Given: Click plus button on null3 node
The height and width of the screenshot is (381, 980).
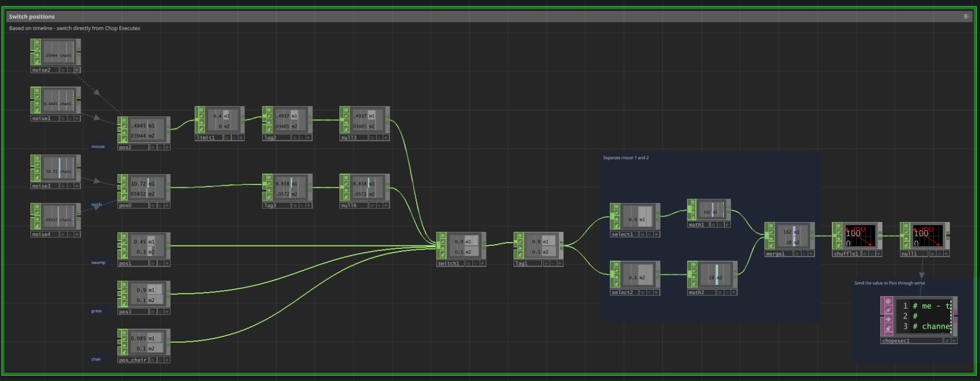Looking at the screenshot, I should [x=386, y=138].
